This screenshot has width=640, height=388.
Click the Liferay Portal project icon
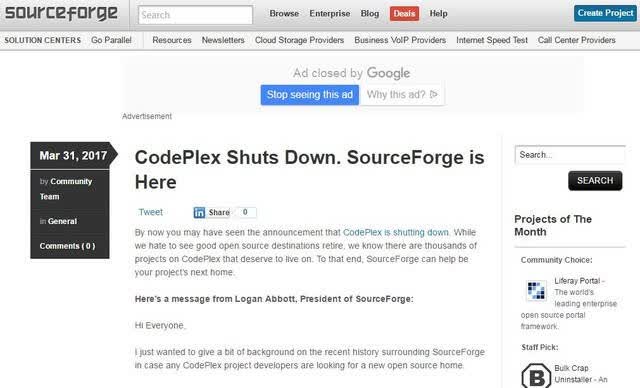click(x=536, y=290)
